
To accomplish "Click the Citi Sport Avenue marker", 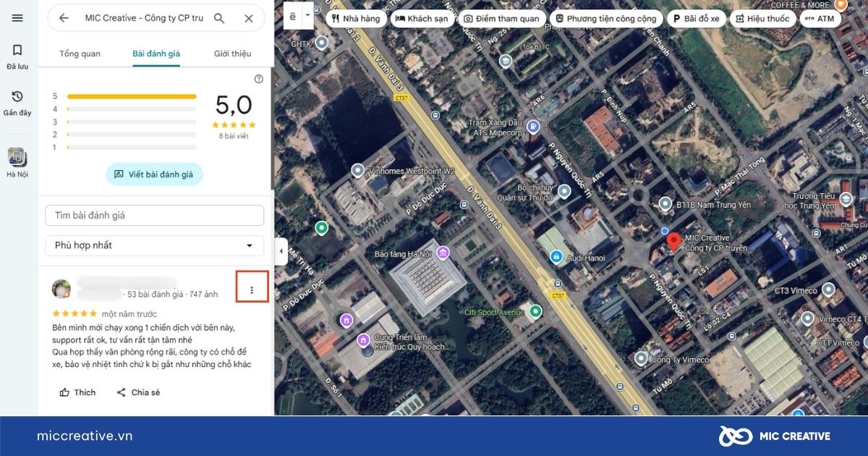I will (535, 312).
